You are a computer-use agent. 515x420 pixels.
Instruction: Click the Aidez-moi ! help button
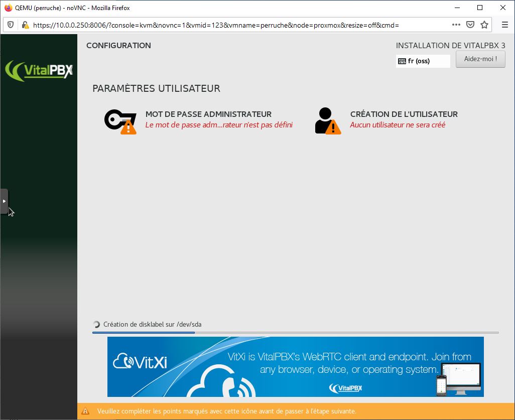480,59
